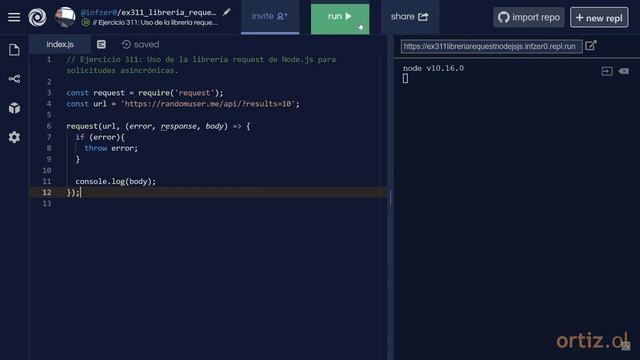Click the console input toggle icon
640x360 pixels.
click(607, 71)
